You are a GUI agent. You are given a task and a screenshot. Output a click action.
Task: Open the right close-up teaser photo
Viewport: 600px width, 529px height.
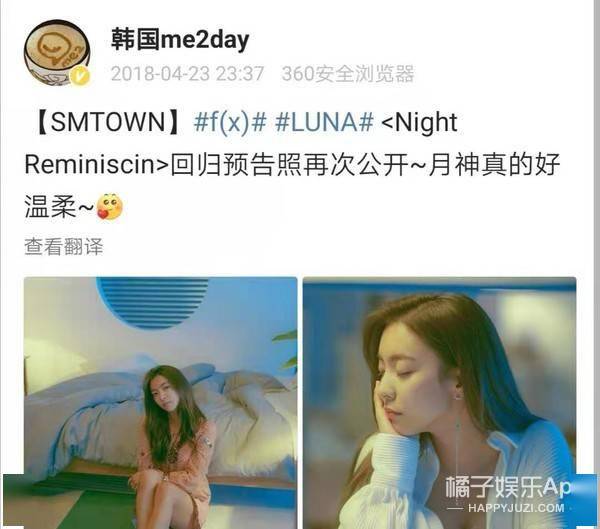tap(439, 403)
